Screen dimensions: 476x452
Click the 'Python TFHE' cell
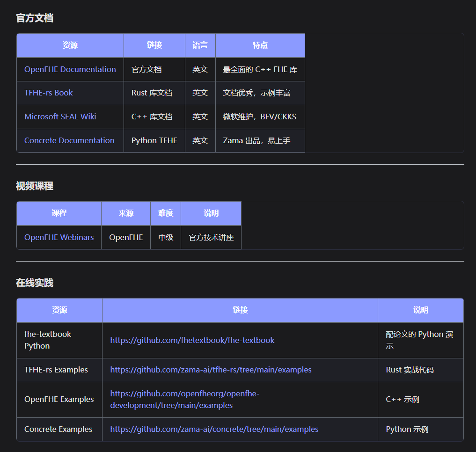coord(154,140)
